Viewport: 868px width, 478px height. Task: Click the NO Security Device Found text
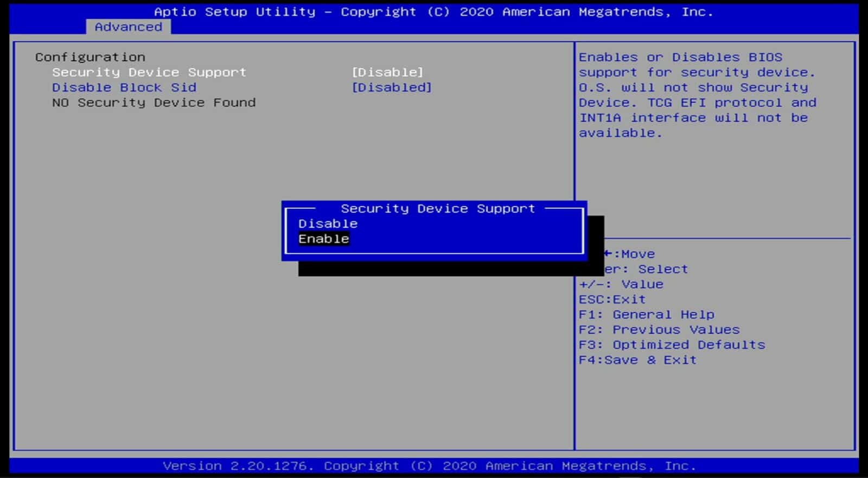coord(154,103)
